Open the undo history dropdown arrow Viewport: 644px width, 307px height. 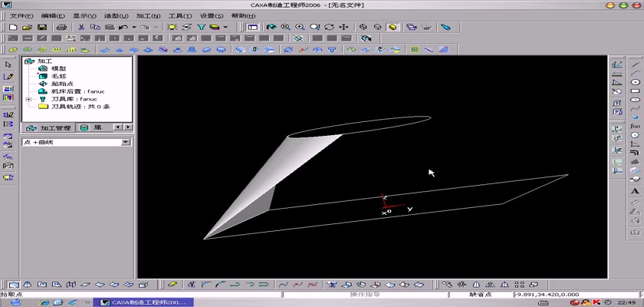point(134,27)
